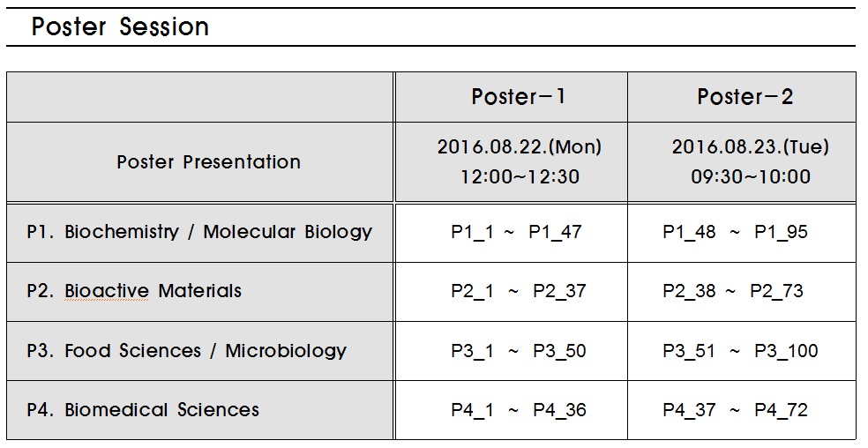Select the Poster-2 column header
The width and height of the screenshot is (868, 448).
tap(745, 97)
